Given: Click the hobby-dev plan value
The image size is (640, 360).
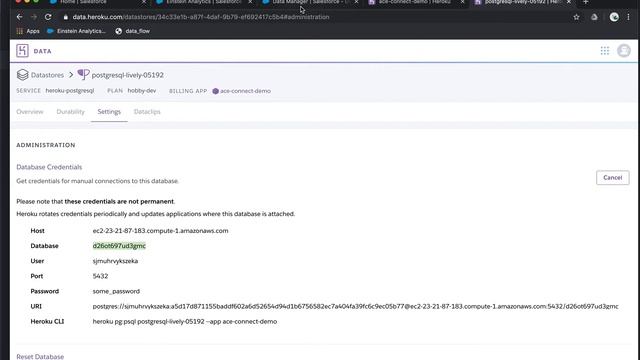Looking at the screenshot, I should coord(142,91).
